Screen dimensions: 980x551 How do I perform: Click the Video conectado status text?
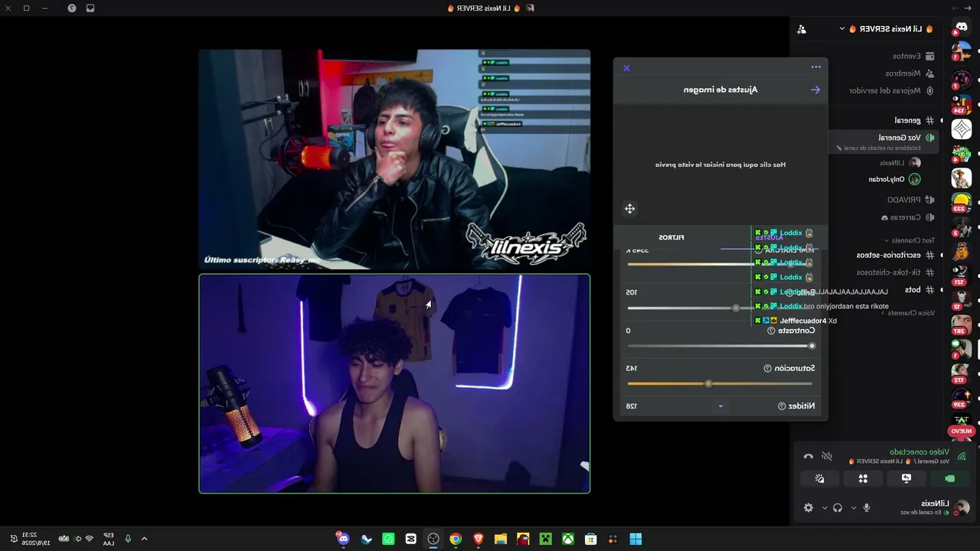click(920, 452)
